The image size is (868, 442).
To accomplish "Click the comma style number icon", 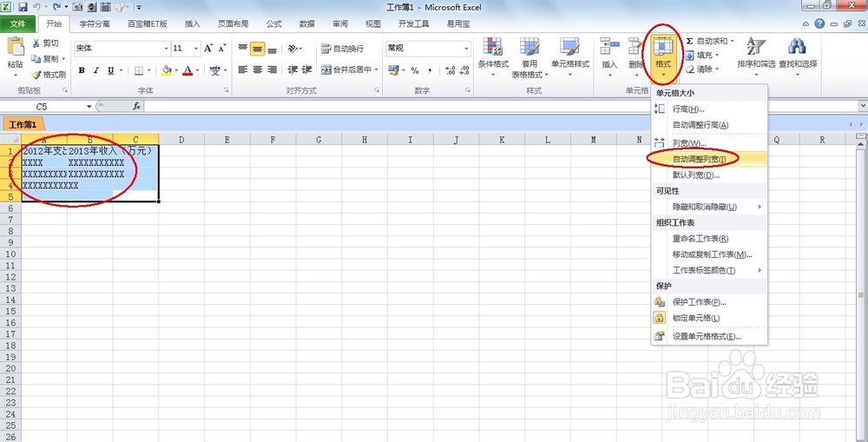I will coord(430,70).
